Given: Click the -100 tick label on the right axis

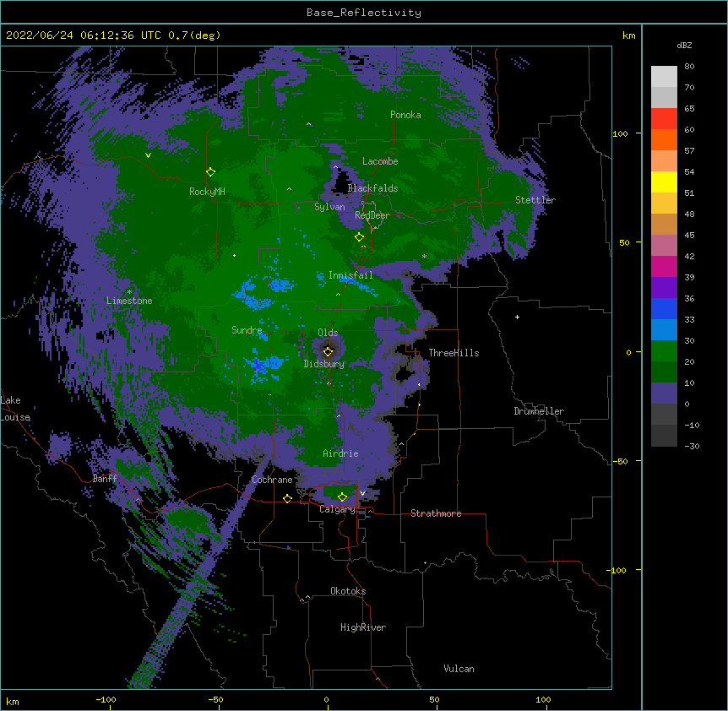Looking at the screenshot, I should (x=617, y=570).
